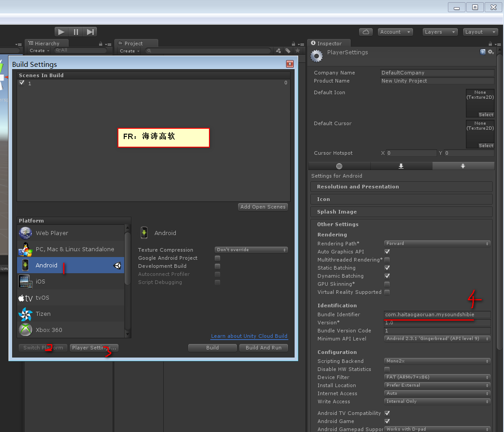Click the Add Open Scenes button

point(263,207)
